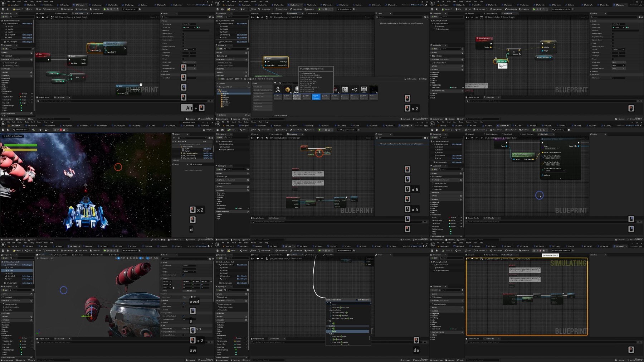Toggle Expose to Cinematics checkbox in top-left Details
The width and height of the screenshot is (644, 362).
coord(183,46)
